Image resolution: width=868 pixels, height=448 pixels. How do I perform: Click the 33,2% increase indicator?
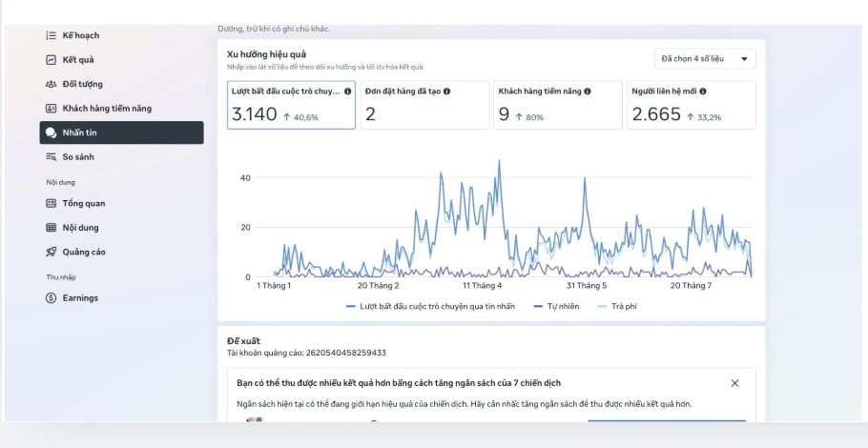click(x=704, y=117)
